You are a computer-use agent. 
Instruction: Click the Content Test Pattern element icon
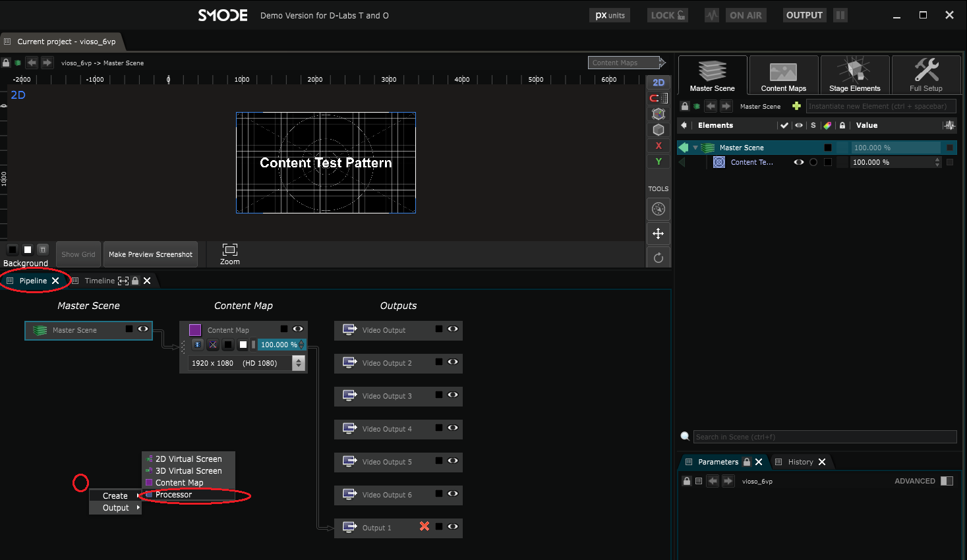pos(719,162)
